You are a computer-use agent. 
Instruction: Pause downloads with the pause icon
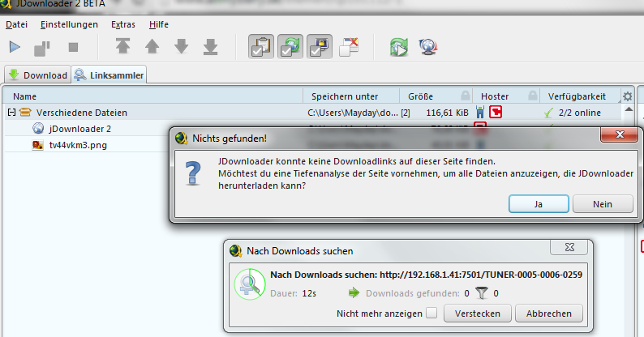[x=42, y=48]
